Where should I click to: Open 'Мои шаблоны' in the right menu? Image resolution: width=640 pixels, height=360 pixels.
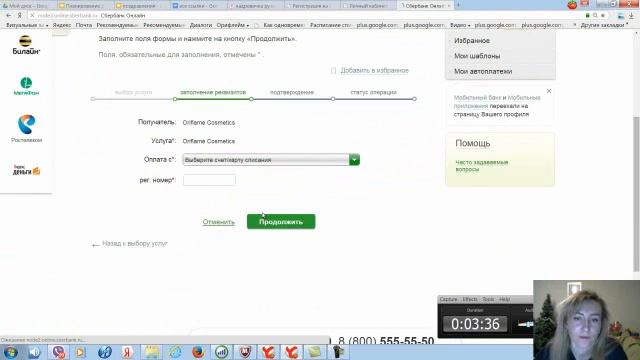(477, 56)
